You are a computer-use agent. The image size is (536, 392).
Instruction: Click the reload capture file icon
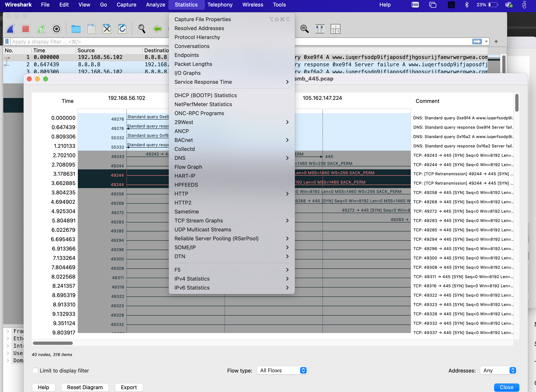[x=122, y=29]
